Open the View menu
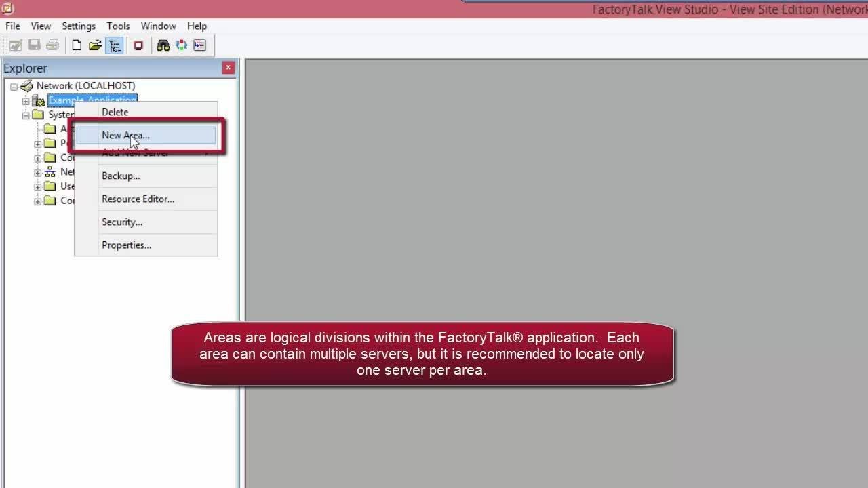 point(41,26)
